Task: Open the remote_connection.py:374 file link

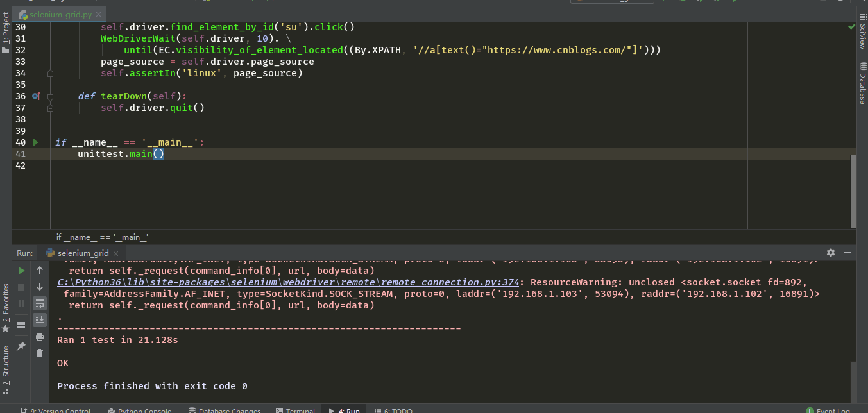Action: pos(288,282)
